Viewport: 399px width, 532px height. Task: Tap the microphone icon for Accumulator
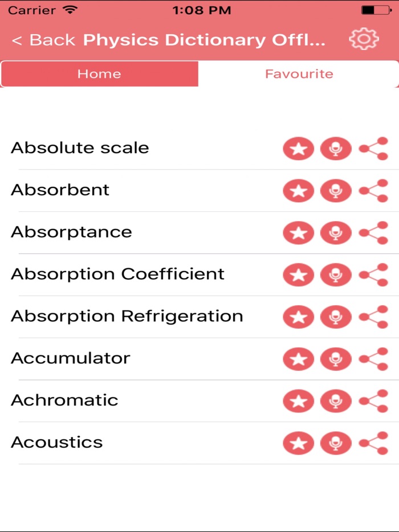(x=336, y=359)
